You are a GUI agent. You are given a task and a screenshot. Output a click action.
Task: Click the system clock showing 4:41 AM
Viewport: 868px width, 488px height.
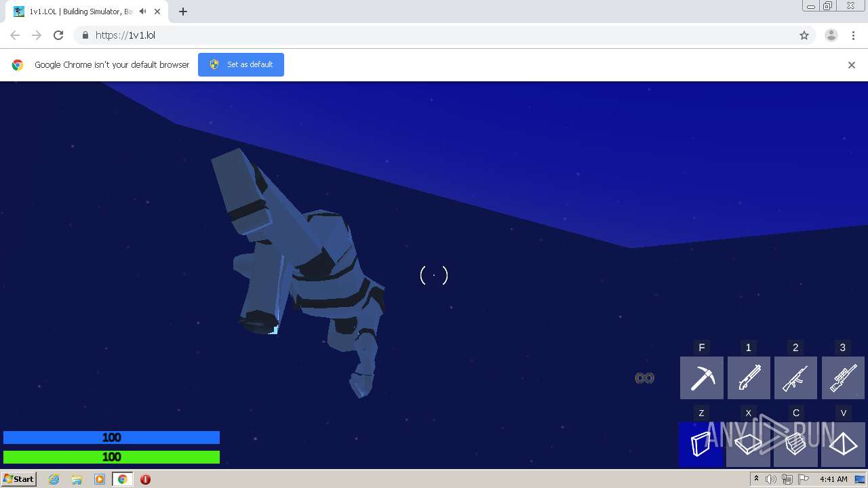[x=833, y=479]
